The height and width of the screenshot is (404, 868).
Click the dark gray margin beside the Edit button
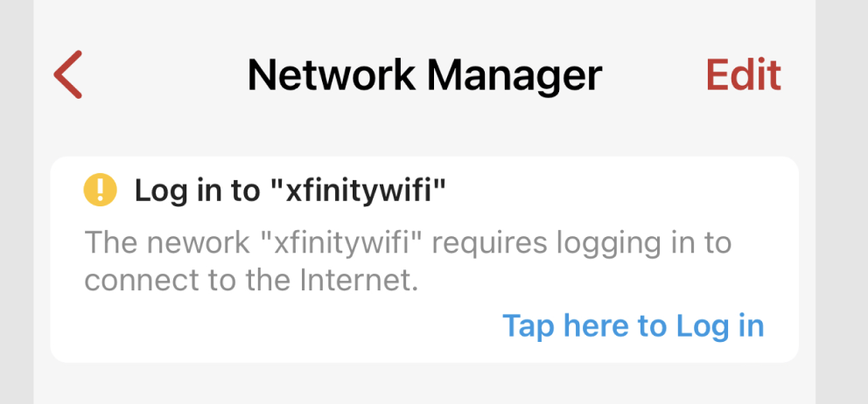pos(842,74)
